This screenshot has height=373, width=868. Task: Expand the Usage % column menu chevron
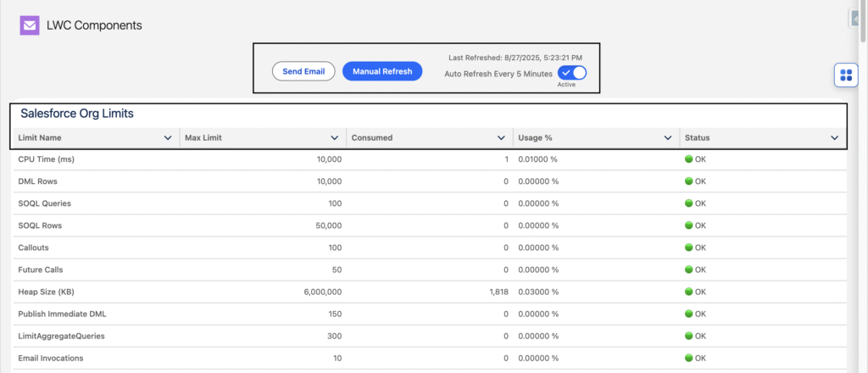[x=668, y=138]
